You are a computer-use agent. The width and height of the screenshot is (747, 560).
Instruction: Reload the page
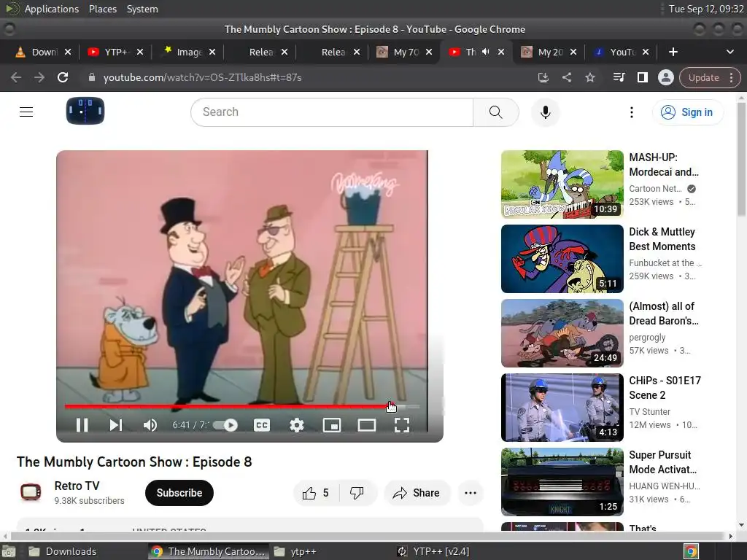(63, 77)
